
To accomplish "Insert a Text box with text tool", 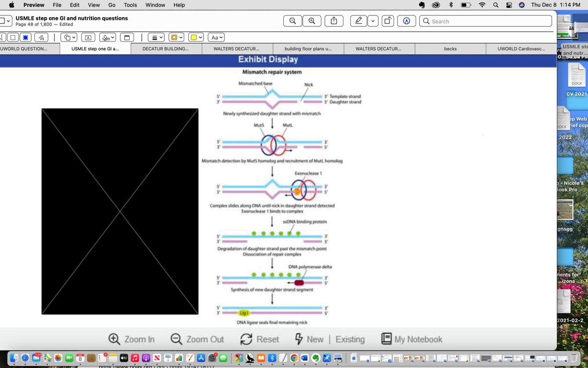I will click(88, 38).
